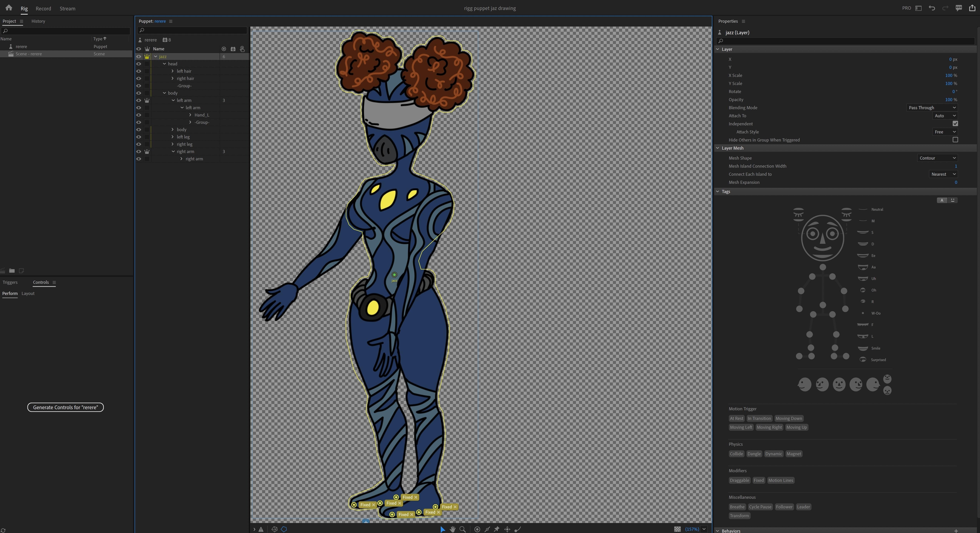Click the warning triangle icon
The width and height of the screenshot is (980, 533).
click(261, 529)
